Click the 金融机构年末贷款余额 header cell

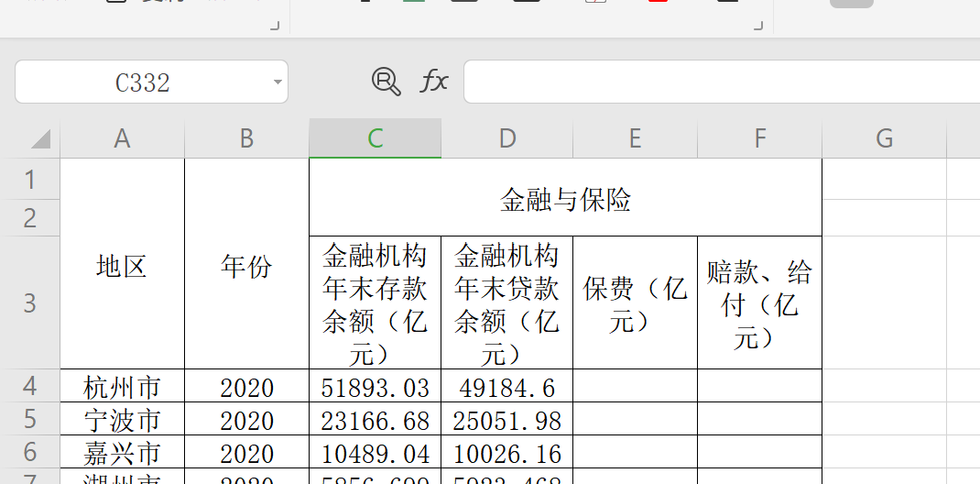click(x=506, y=302)
